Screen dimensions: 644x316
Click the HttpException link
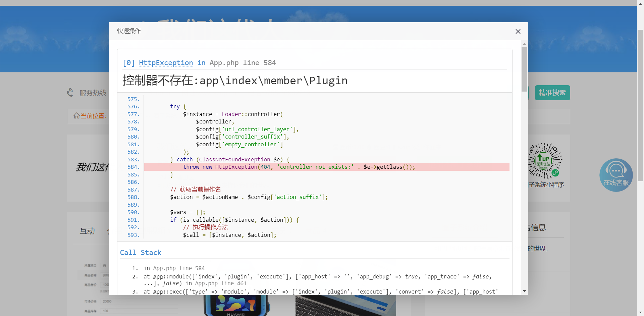coord(166,63)
